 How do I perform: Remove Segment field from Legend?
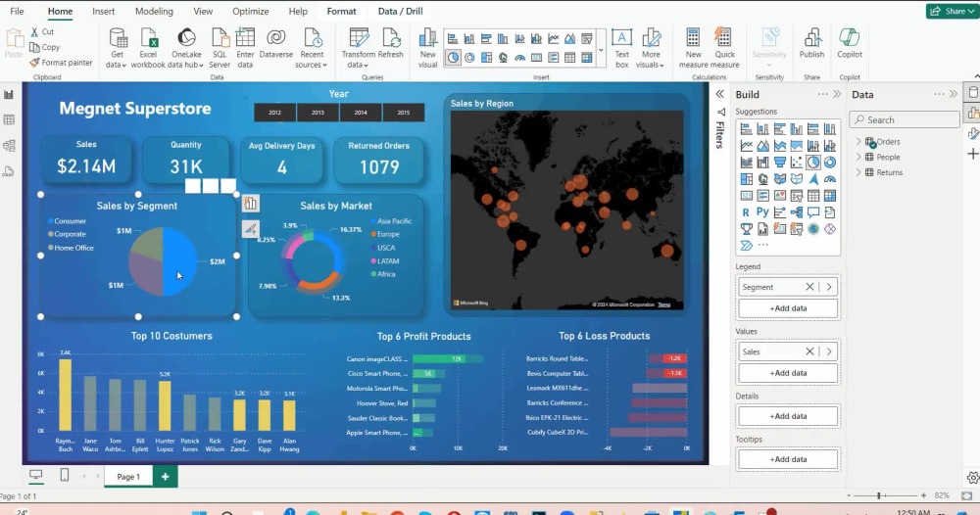pyautogui.click(x=810, y=287)
